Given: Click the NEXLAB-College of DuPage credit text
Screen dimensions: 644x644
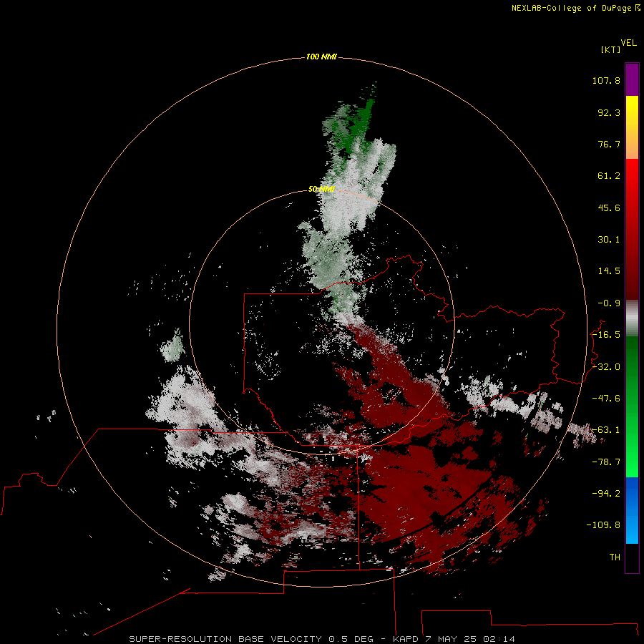Looking at the screenshot, I should (575, 8).
